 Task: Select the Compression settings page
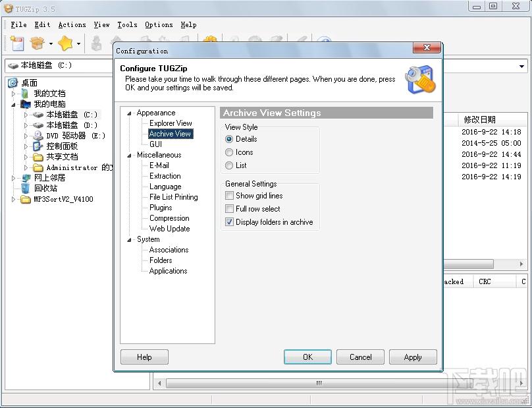tap(169, 218)
